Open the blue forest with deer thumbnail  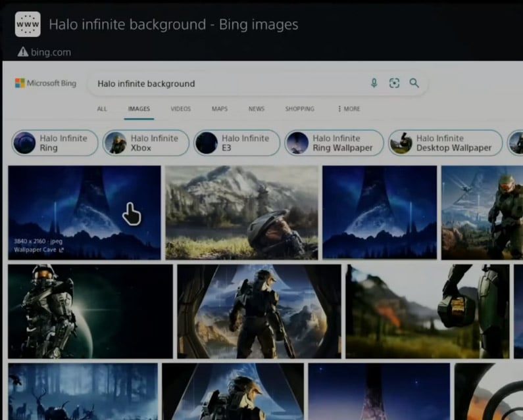[x=83, y=392]
